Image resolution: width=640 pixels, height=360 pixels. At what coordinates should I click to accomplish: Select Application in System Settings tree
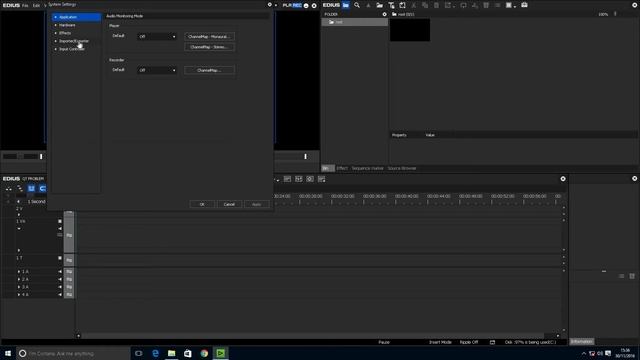[76, 17]
